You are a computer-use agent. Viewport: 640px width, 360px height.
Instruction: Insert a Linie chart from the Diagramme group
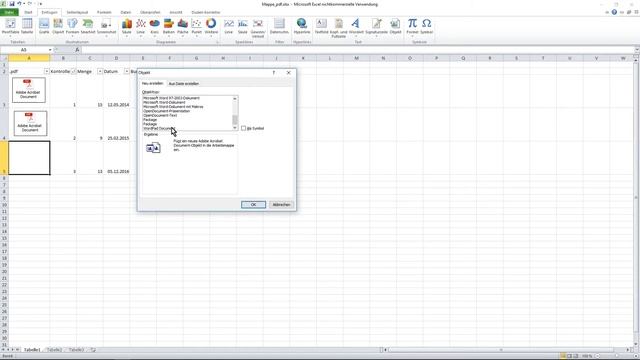(140, 26)
